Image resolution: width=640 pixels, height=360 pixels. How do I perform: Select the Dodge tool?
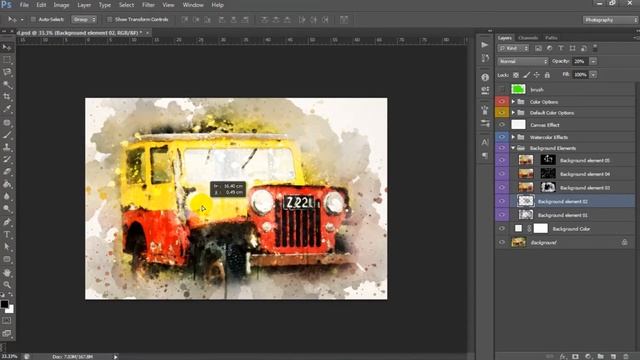(7, 209)
